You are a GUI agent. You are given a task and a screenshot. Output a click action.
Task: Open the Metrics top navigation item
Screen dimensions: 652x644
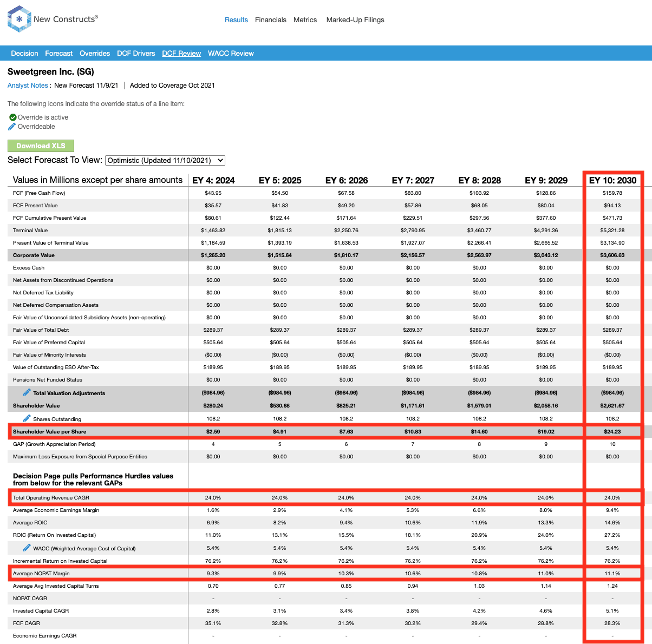coord(305,20)
